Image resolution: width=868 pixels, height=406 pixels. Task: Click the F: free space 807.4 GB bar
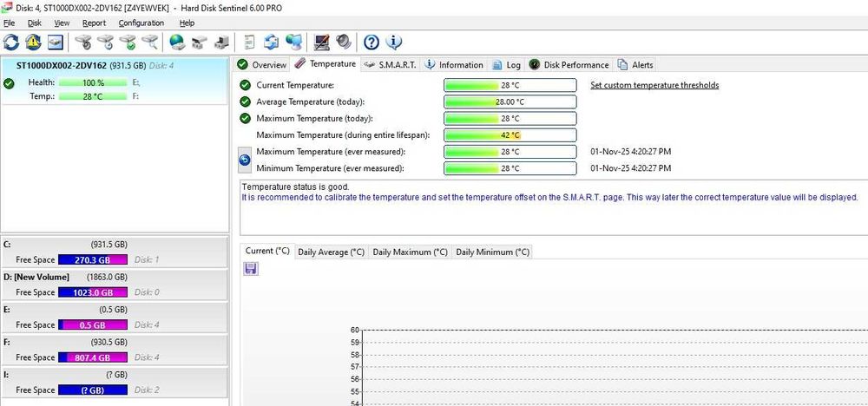[93, 357]
